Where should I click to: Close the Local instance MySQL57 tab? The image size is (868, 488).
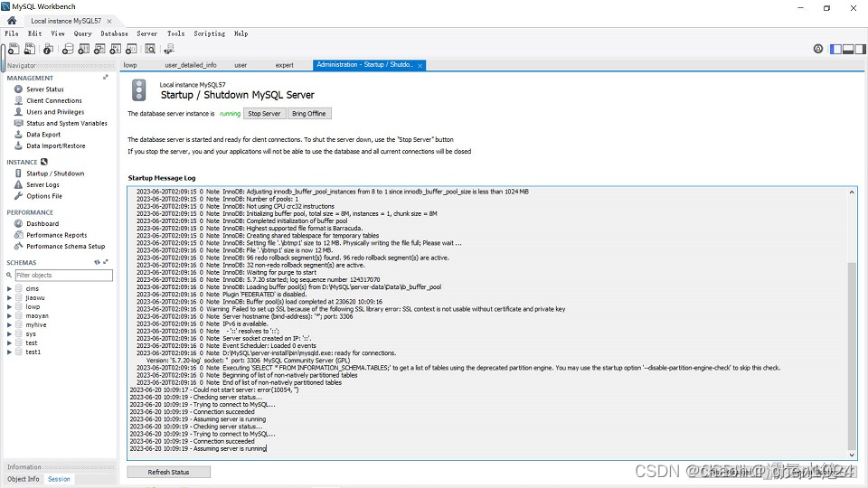click(x=109, y=21)
